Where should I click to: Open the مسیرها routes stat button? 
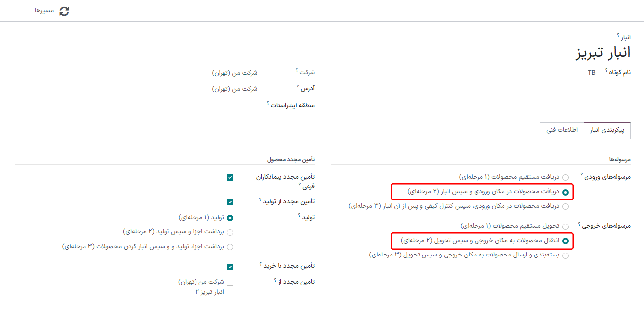click(52, 11)
